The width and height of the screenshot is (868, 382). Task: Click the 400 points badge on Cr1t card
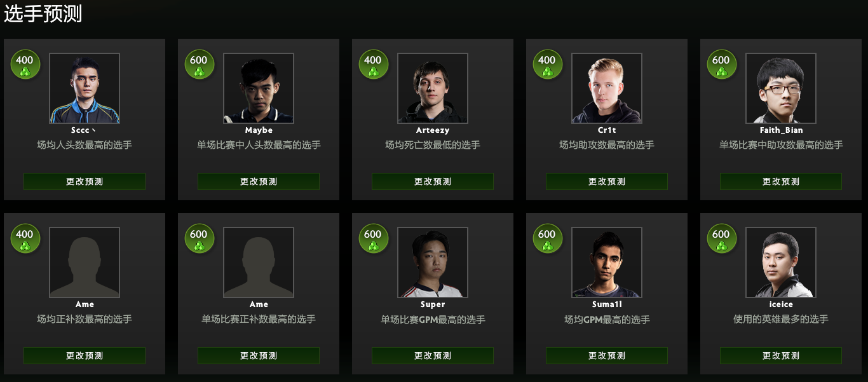click(x=548, y=65)
